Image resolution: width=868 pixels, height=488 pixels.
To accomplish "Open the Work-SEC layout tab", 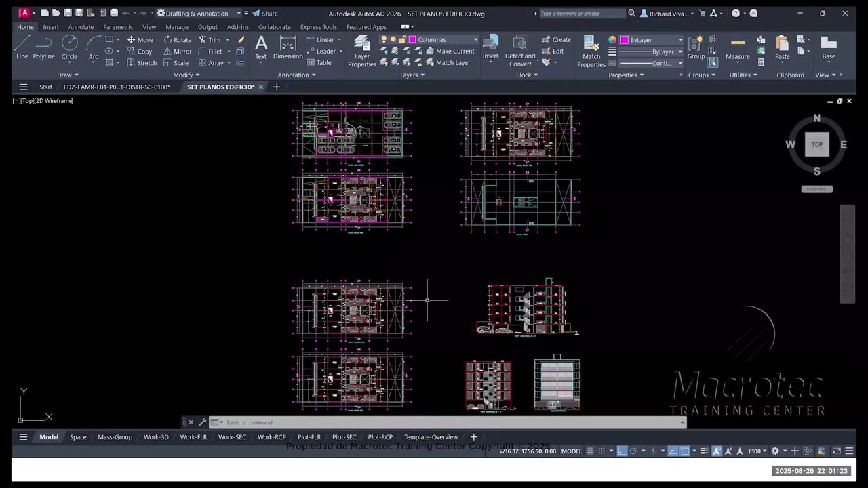I will click(x=232, y=437).
